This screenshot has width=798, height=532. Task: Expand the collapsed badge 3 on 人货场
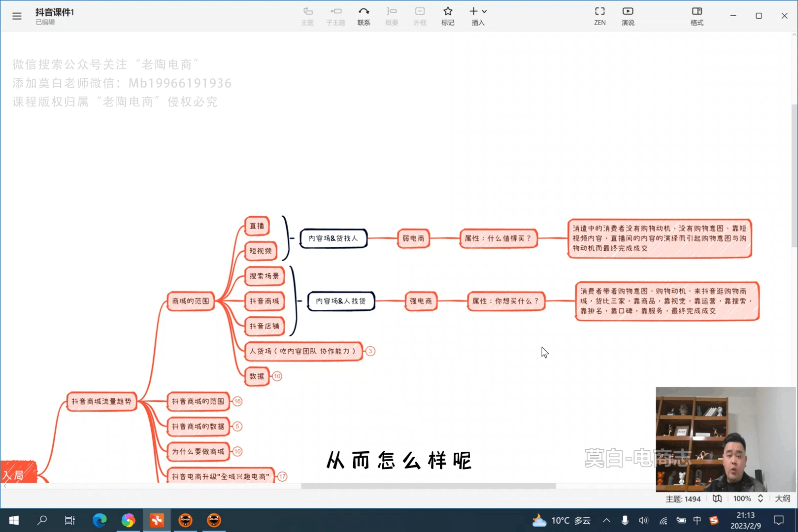pos(370,351)
